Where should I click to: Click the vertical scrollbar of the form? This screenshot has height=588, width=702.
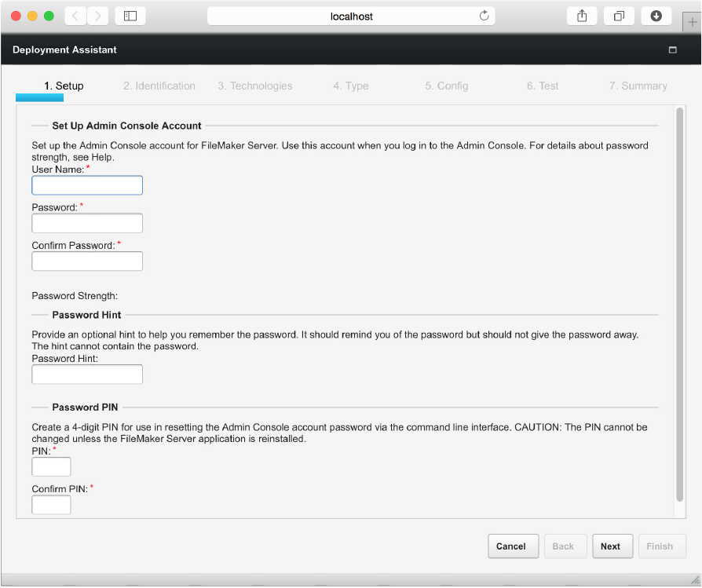(x=680, y=305)
